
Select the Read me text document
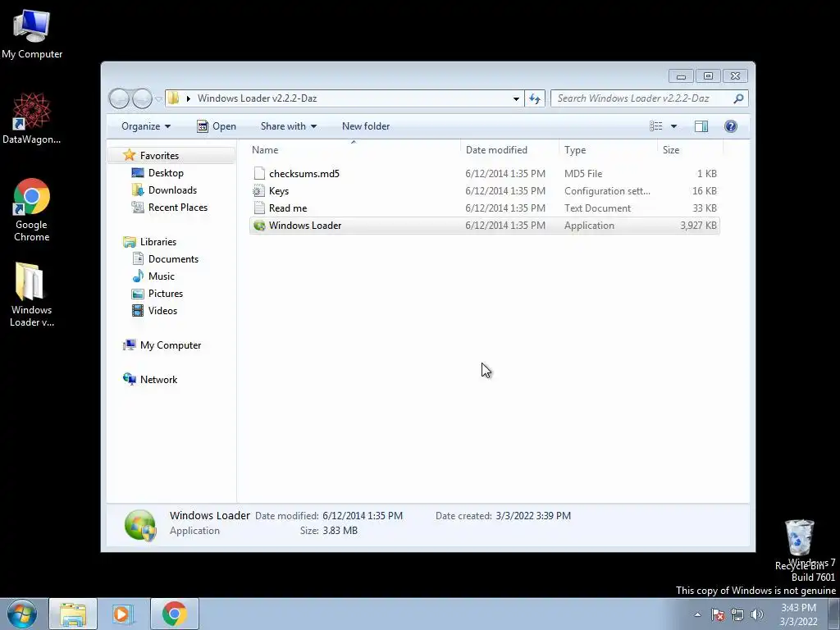pos(484,208)
